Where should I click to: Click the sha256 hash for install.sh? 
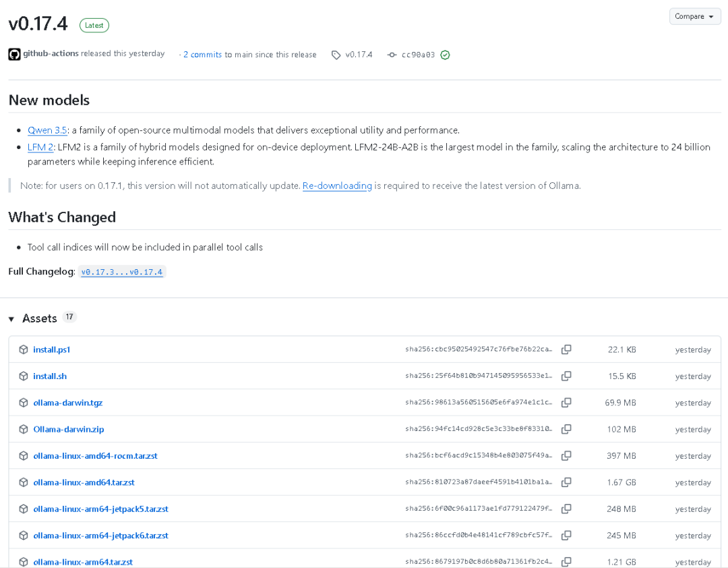click(x=479, y=376)
